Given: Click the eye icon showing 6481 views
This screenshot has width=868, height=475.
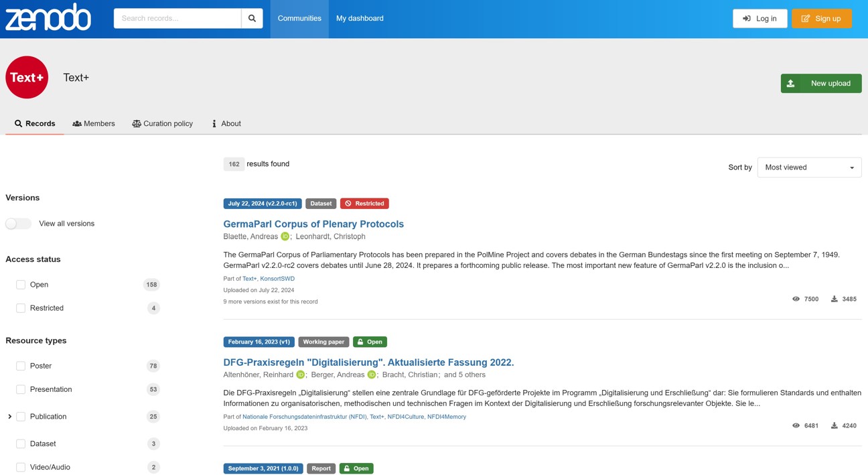Looking at the screenshot, I should [x=796, y=425].
